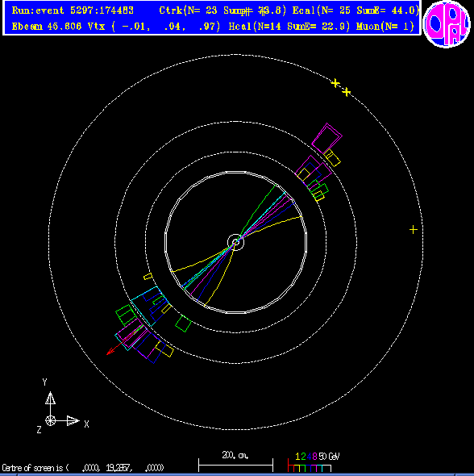Click the Ebeam 45.606 value in header
Image resolution: width=474 pixels, height=476 pixels.
coord(47,27)
